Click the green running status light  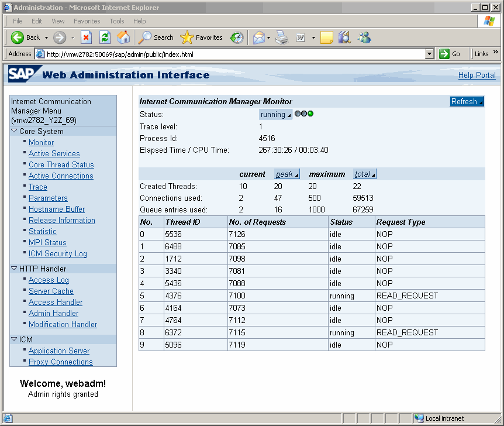[310, 114]
